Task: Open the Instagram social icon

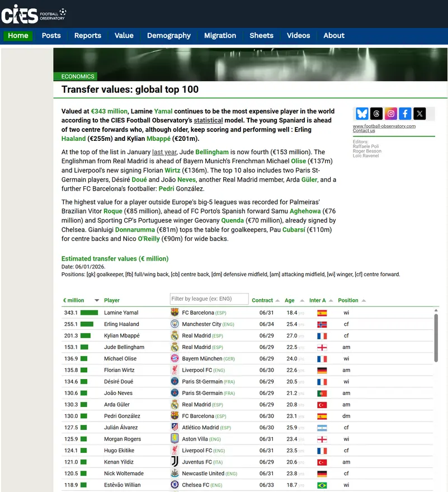Action: tap(391, 113)
